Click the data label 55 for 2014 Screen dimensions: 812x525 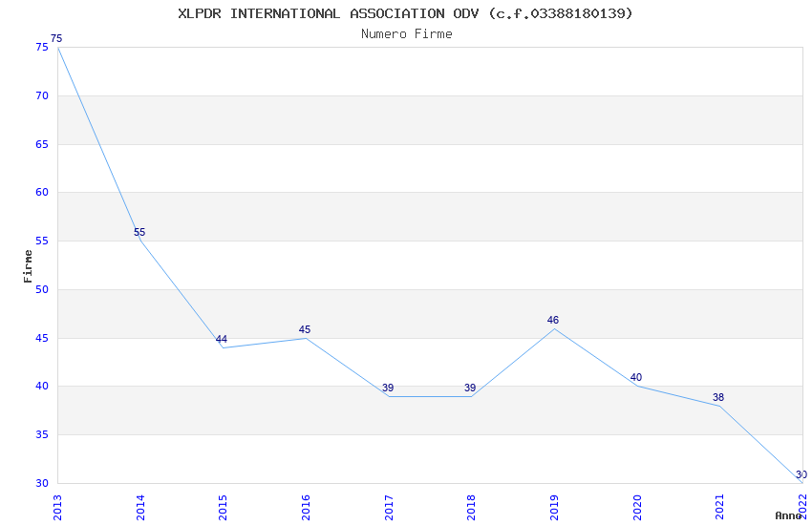(x=139, y=232)
